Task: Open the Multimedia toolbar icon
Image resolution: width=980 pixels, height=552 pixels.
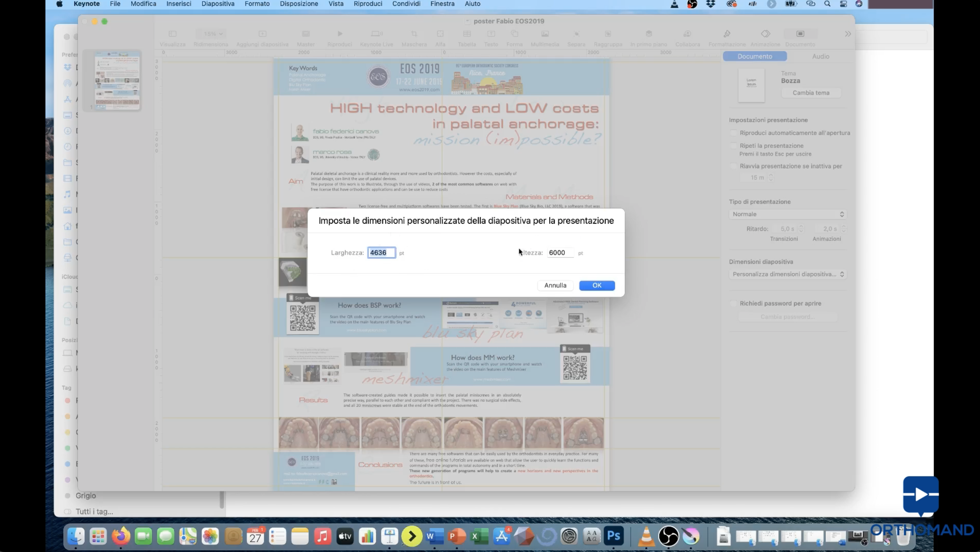Action: tap(544, 34)
